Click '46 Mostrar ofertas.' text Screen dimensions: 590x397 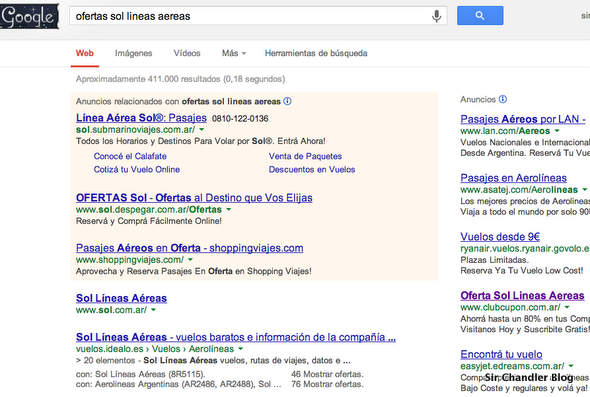tap(327, 374)
